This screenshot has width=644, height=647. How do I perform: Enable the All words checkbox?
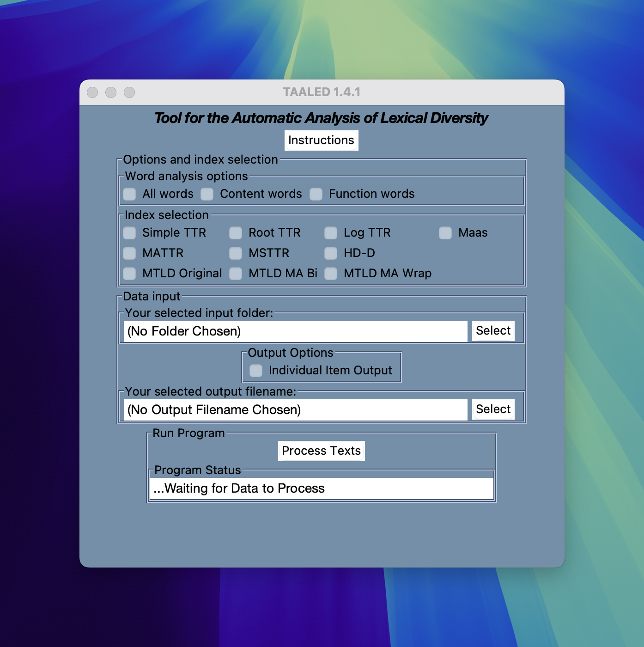pos(130,194)
